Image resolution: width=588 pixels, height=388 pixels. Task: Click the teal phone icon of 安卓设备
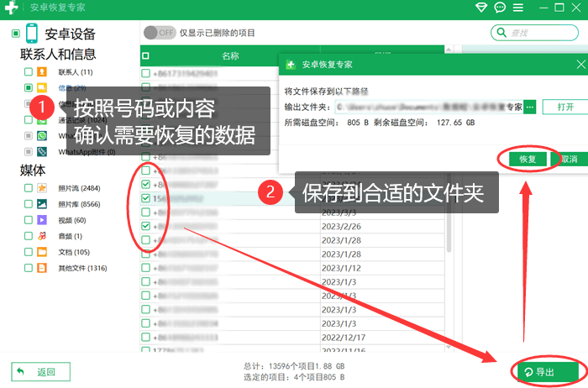[x=32, y=34]
